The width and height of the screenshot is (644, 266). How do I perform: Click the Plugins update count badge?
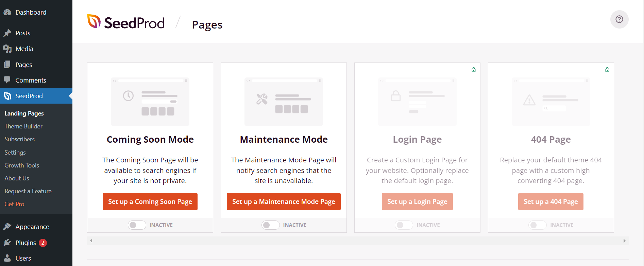coord(43,243)
